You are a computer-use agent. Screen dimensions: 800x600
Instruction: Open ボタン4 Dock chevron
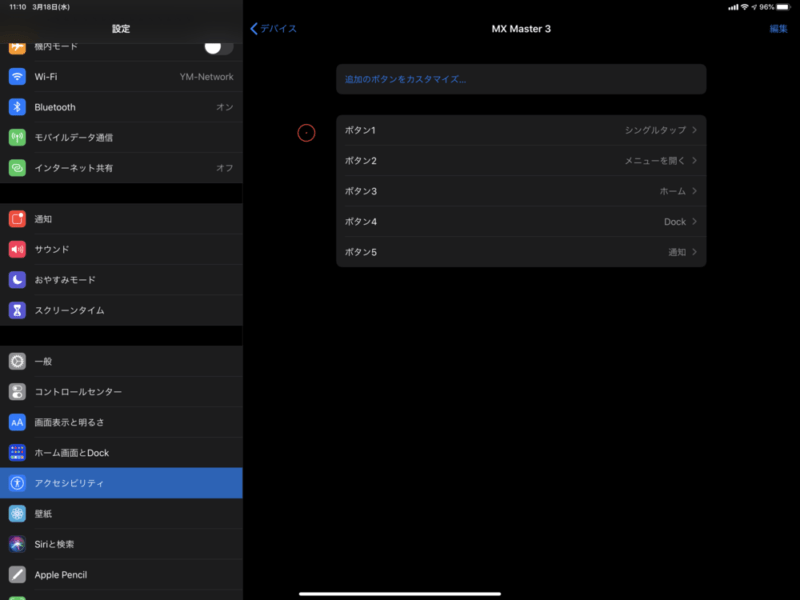(694, 221)
